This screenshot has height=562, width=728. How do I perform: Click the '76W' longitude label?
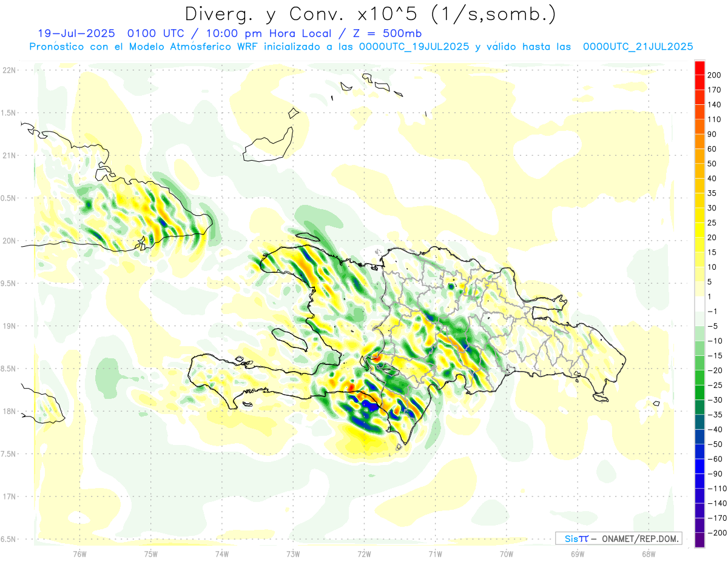79,554
